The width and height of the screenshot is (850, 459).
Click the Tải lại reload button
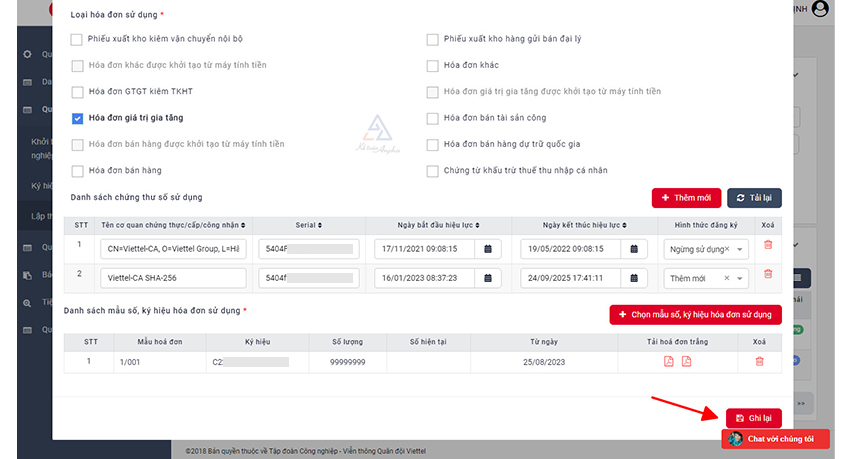(x=754, y=198)
